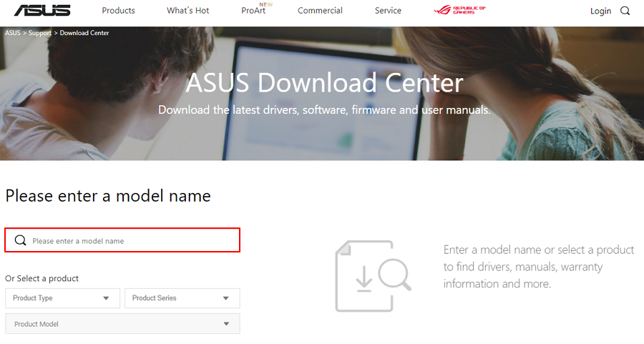The height and width of the screenshot is (344, 644).
Task: Open the Service menu
Action: point(388,11)
